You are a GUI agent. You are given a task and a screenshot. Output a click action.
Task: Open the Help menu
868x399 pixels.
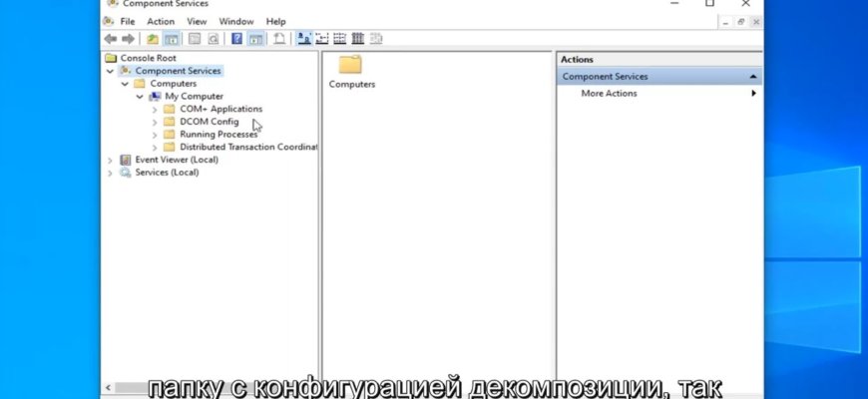click(x=275, y=22)
